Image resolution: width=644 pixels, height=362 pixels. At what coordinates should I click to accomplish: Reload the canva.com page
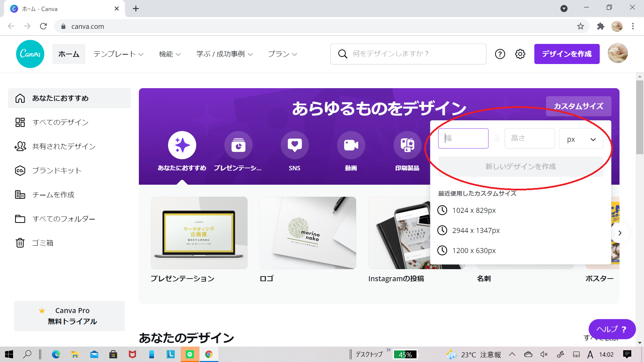43,26
